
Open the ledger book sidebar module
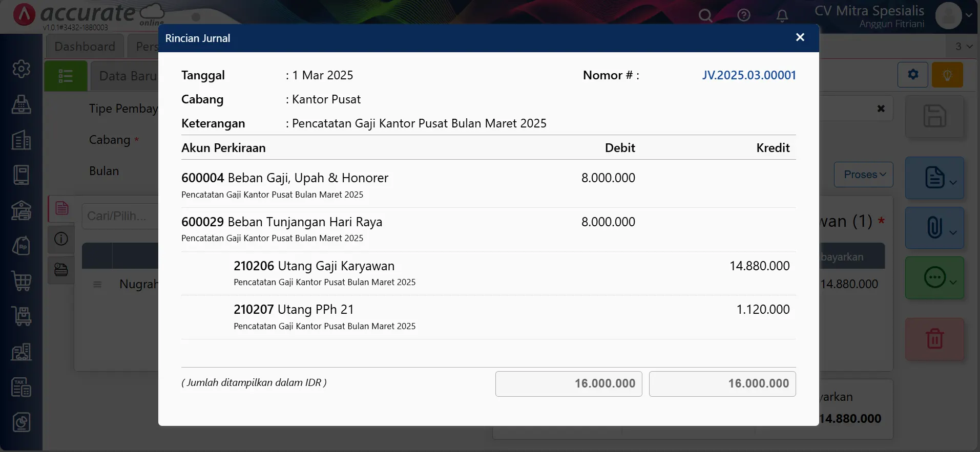[x=21, y=175]
